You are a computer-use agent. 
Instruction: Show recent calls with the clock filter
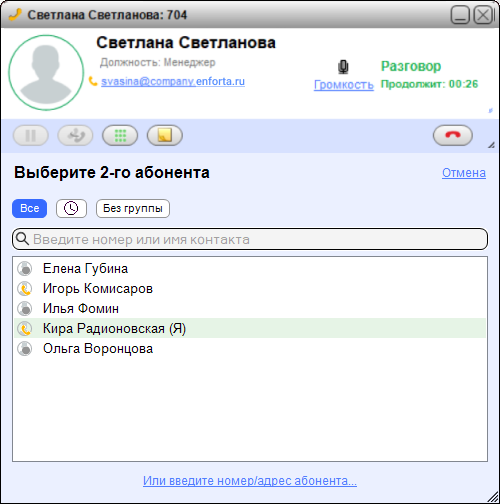tap(71, 209)
